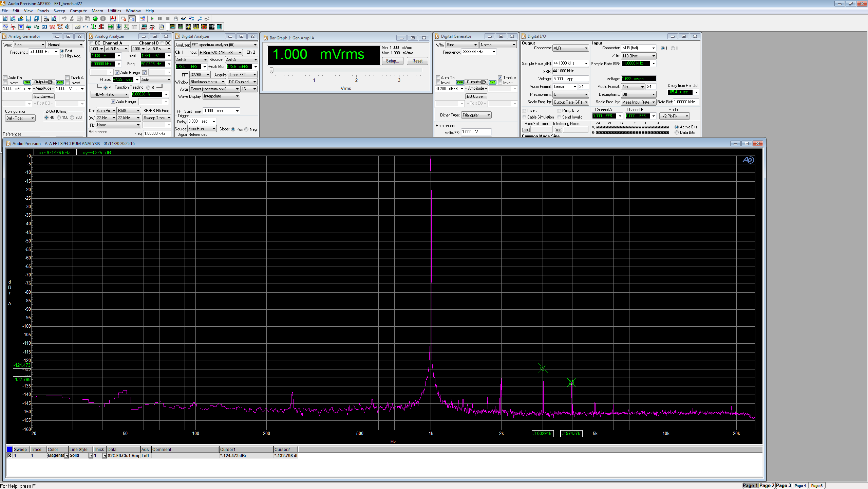Screen dimensions: 868x489
Task: Toggle Auto On in Analog Generator
Action: 5,78
